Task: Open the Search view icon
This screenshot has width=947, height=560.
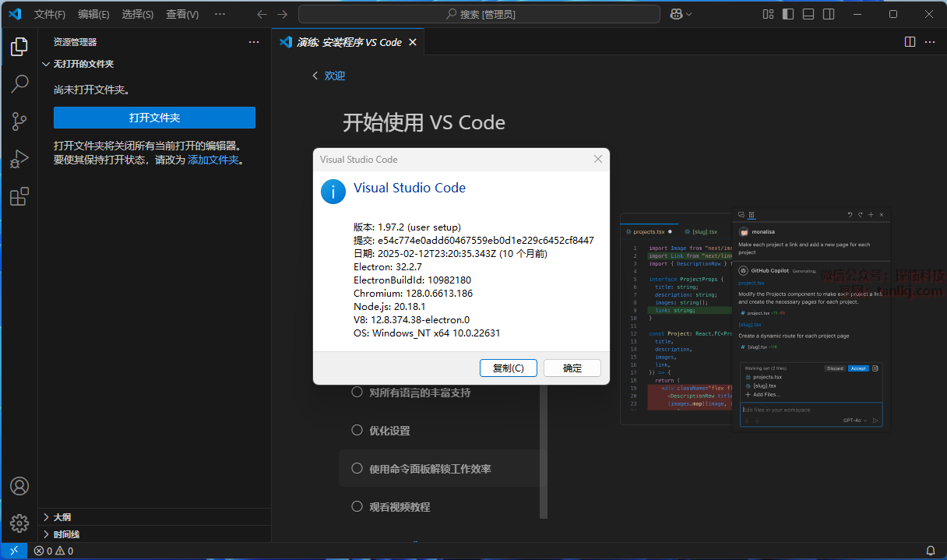Action: (x=19, y=84)
